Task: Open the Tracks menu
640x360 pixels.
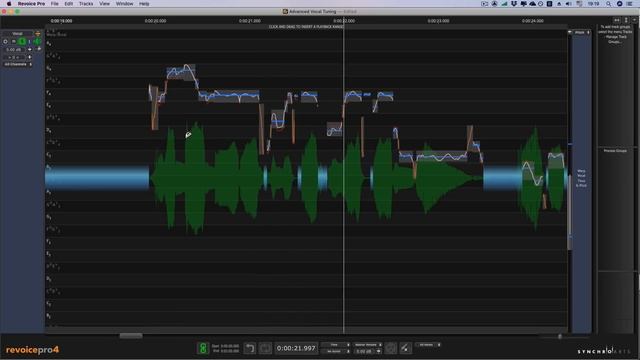Action: click(x=86, y=4)
